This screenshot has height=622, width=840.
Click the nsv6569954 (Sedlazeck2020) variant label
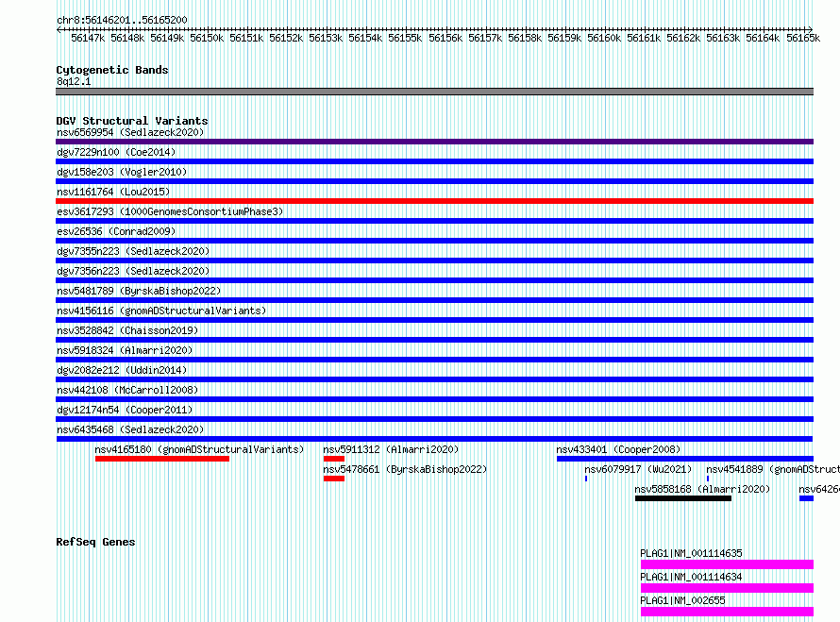pos(130,132)
